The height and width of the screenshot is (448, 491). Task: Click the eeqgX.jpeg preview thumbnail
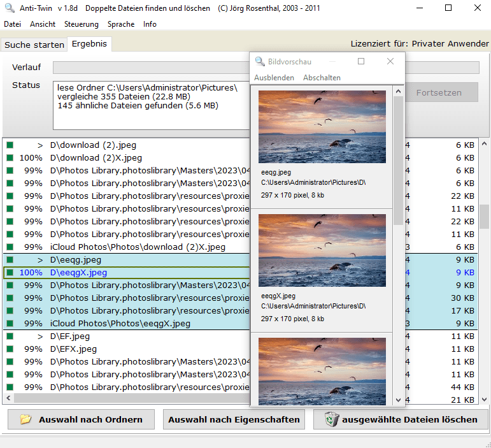[322, 250]
